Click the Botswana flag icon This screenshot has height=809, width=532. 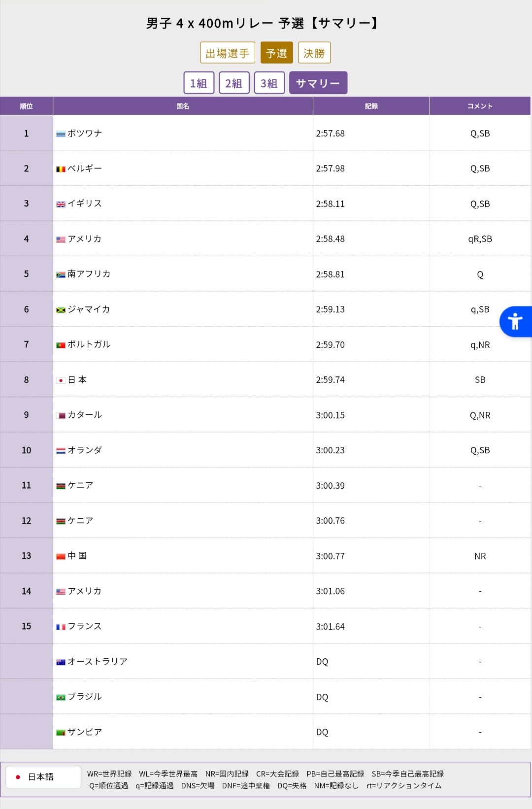(x=61, y=134)
